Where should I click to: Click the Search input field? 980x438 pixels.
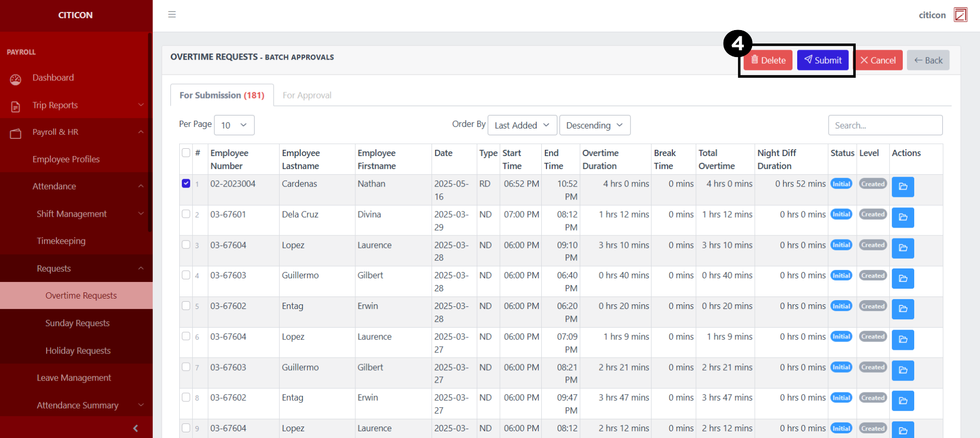click(885, 125)
